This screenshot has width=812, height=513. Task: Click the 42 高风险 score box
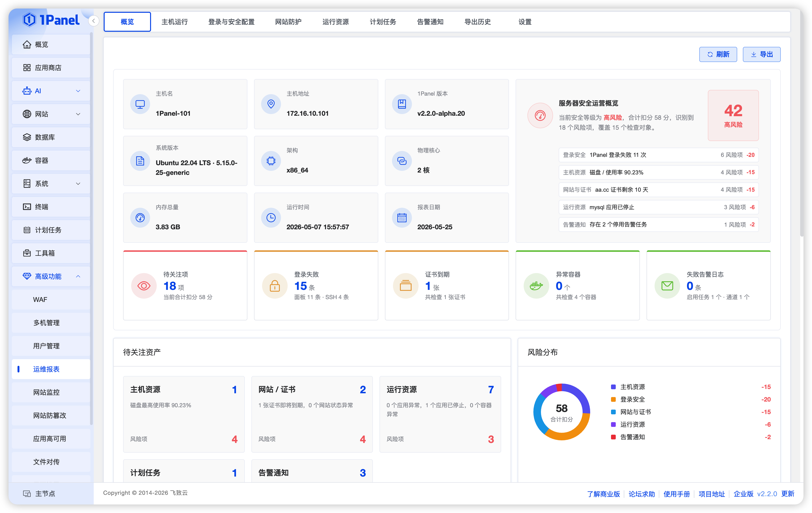coord(733,115)
